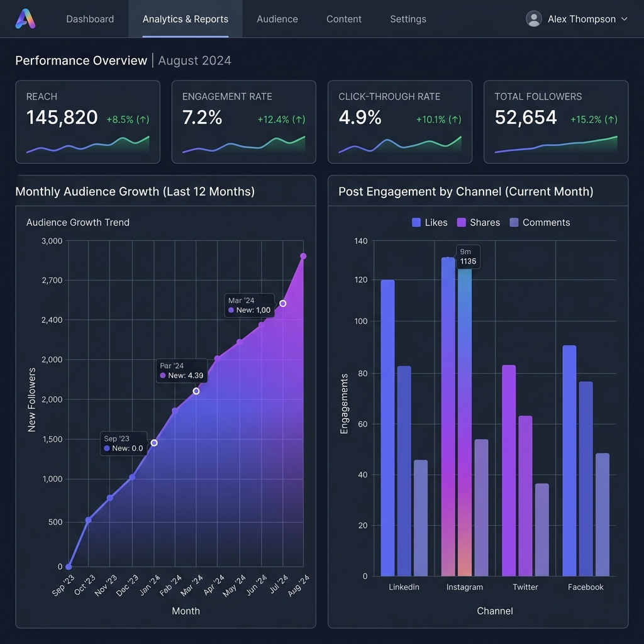Click the Twitter axis label
Image resolution: width=644 pixels, height=644 pixels.
(x=525, y=587)
